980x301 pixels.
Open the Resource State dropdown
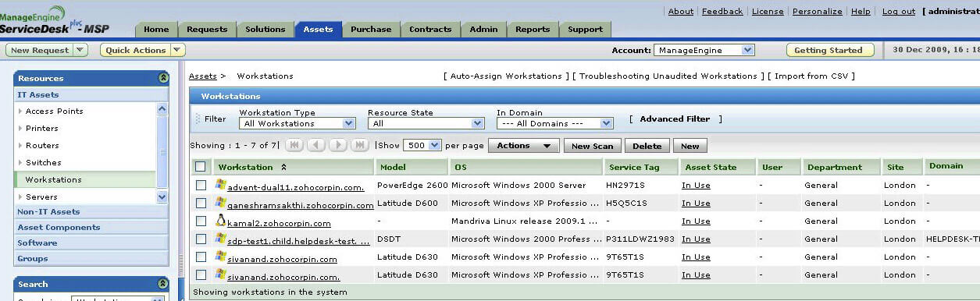426,123
